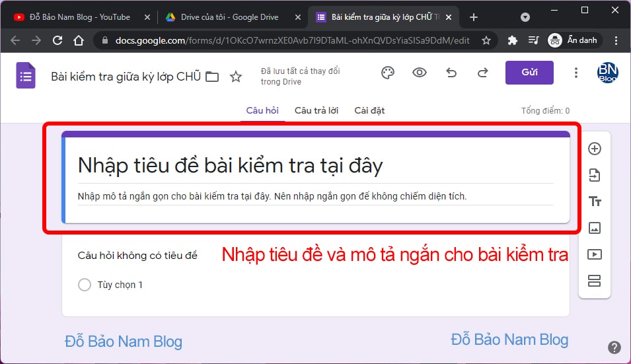This screenshot has height=364, width=631.
Task: Open the Ẩn danh incognito profile button
Action: (574, 40)
